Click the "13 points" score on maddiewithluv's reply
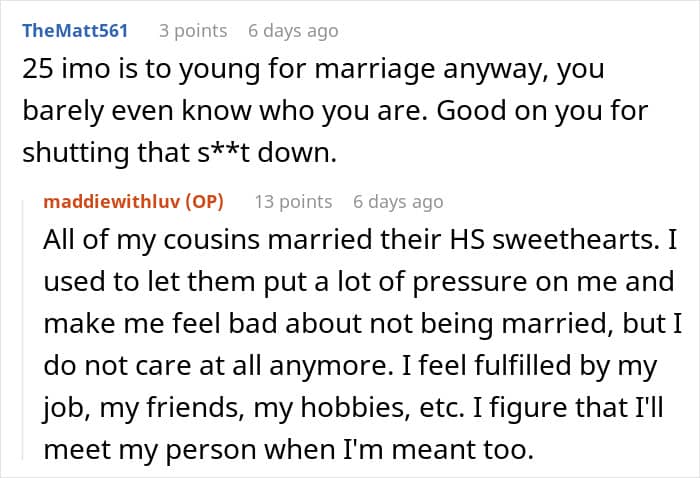Image resolution: width=700 pixels, height=478 pixels. (x=293, y=201)
